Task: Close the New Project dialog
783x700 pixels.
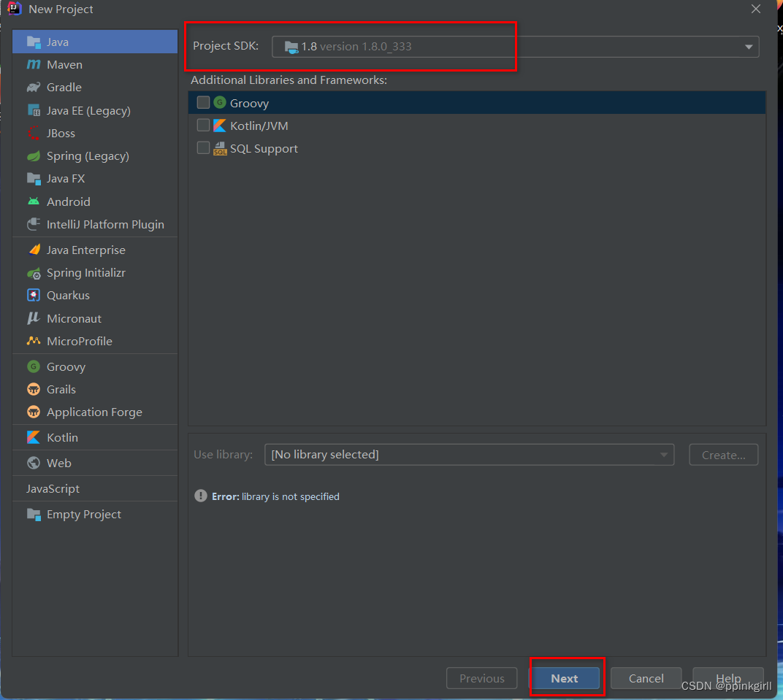Action: click(x=755, y=9)
